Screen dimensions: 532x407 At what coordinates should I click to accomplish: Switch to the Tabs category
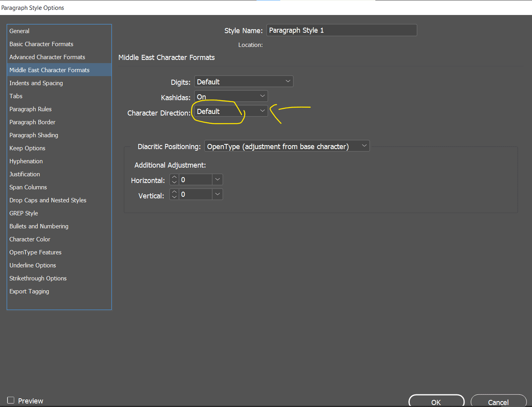click(x=59, y=96)
